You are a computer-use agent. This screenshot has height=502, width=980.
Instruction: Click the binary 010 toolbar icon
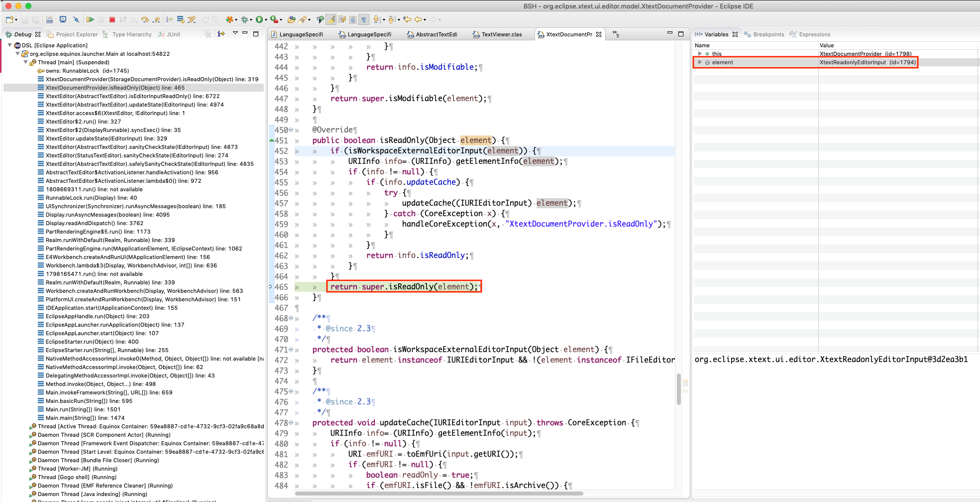tap(49, 20)
